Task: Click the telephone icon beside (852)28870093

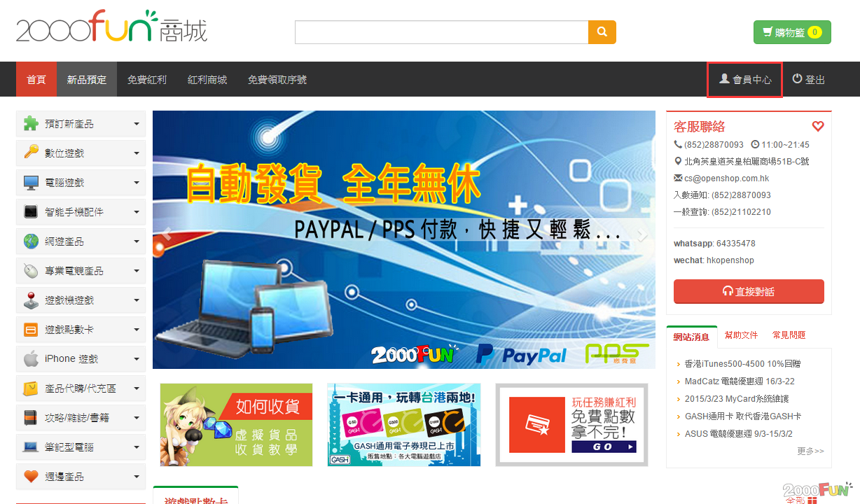Action: click(x=678, y=145)
